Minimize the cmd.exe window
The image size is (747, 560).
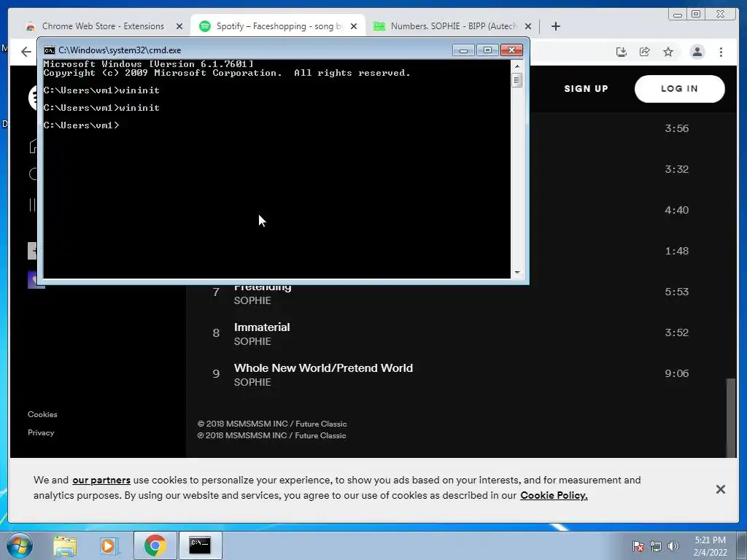463,50
